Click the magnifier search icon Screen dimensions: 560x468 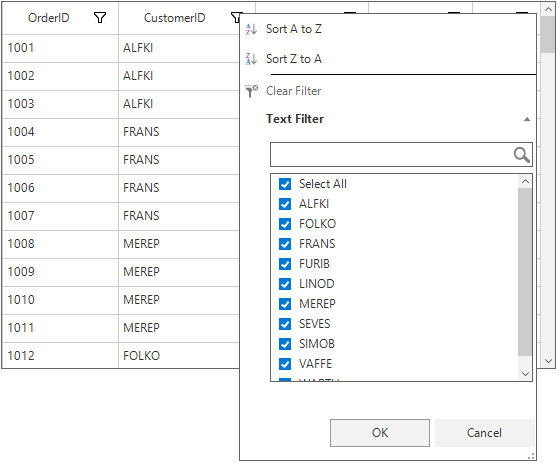(x=521, y=155)
